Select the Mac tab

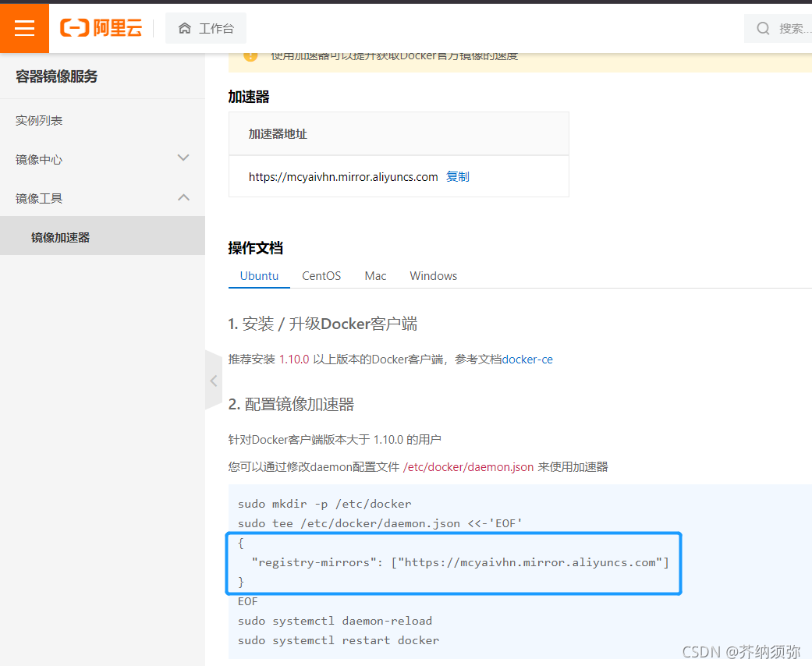pyautogui.click(x=375, y=275)
